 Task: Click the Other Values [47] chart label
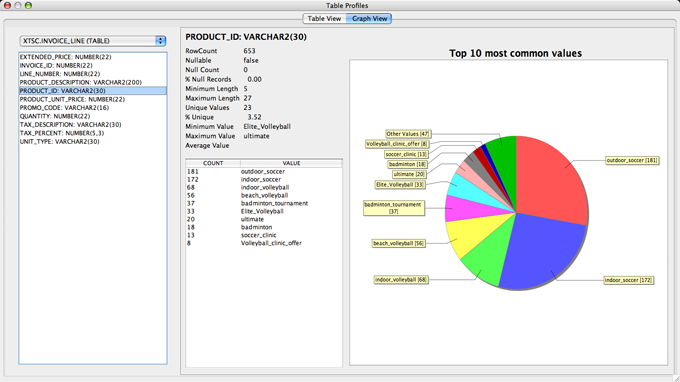click(408, 134)
